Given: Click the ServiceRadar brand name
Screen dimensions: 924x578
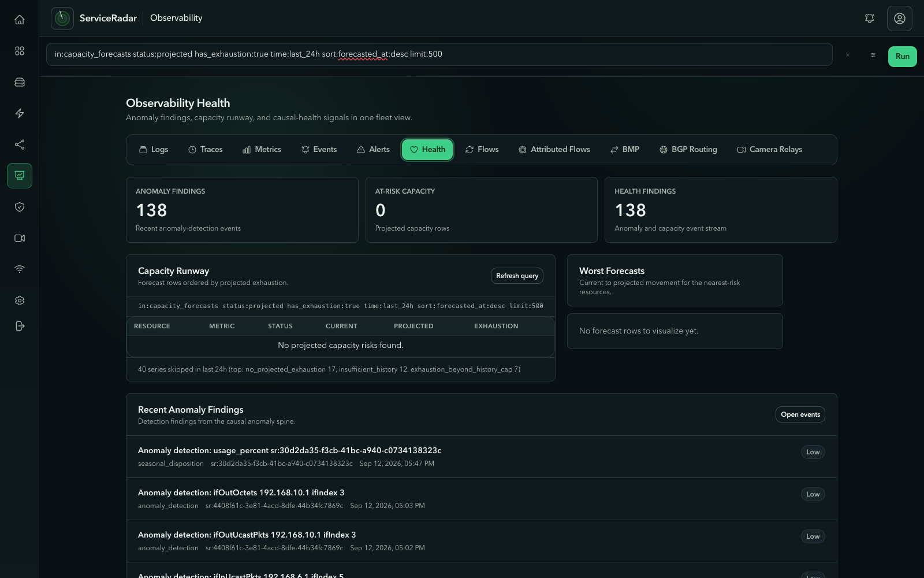Looking at the screenshot, I should click(x=108, y=18).
